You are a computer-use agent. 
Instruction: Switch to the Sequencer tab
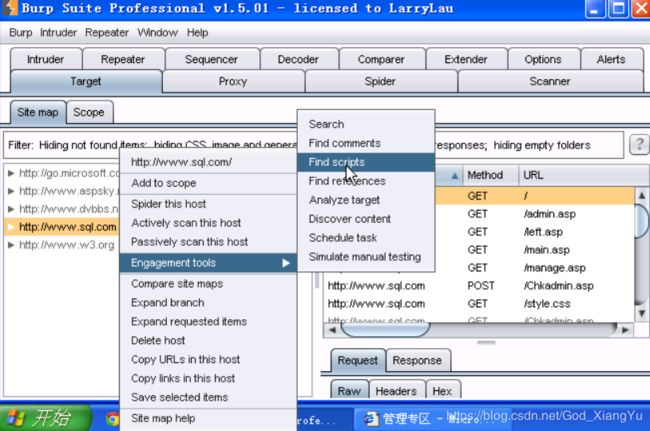click(211, 59)
